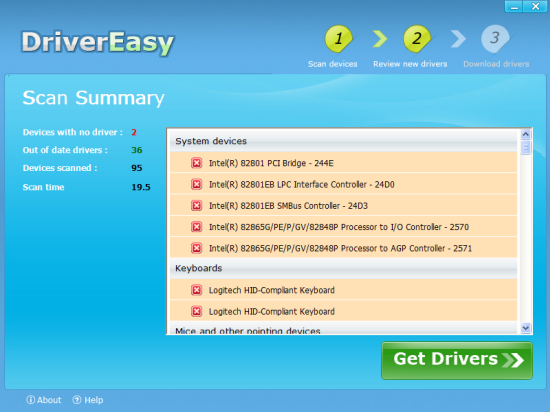The height and width of the screenshot is (412, 550).
Task: Click red X icon for Intel 82801 PCI Bridge
Action: coord(196,163)
